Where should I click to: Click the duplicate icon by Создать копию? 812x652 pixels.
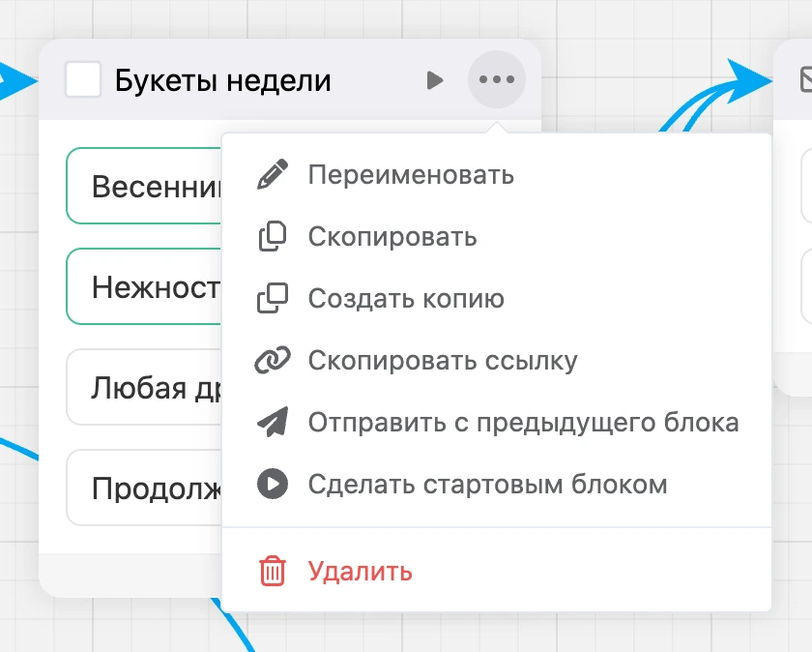273,298
